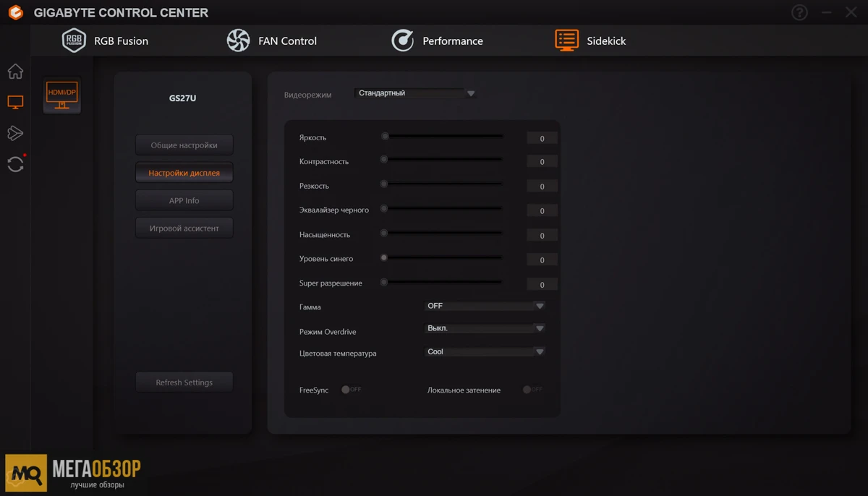
Task: Click the Уровень синего slider handle
Action: point(384,257)
